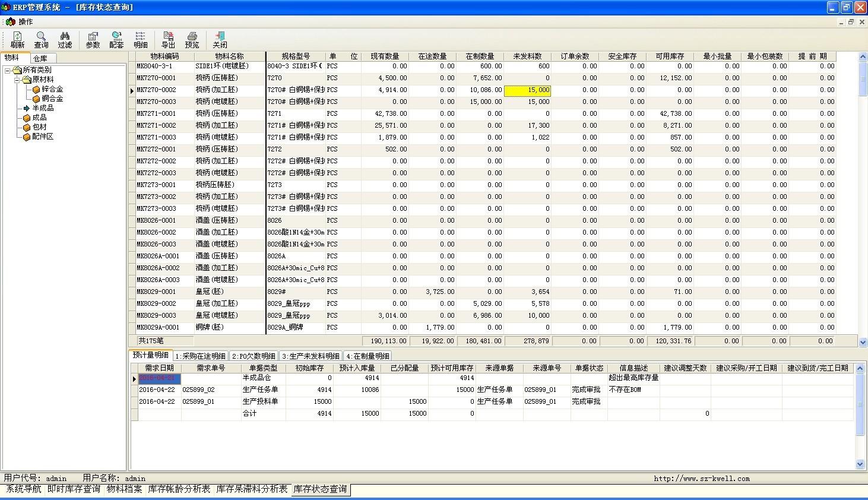Click the highlighted 2016-04-21 date cell

160,378
